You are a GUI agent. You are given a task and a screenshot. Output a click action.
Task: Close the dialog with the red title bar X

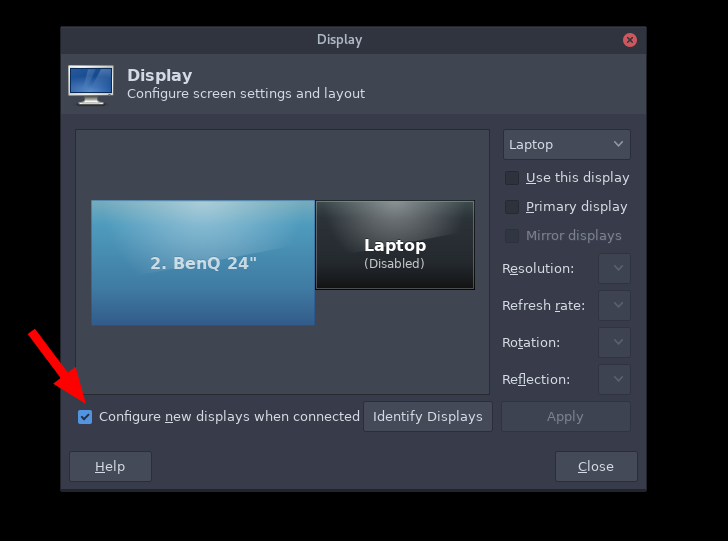(630, 40)
